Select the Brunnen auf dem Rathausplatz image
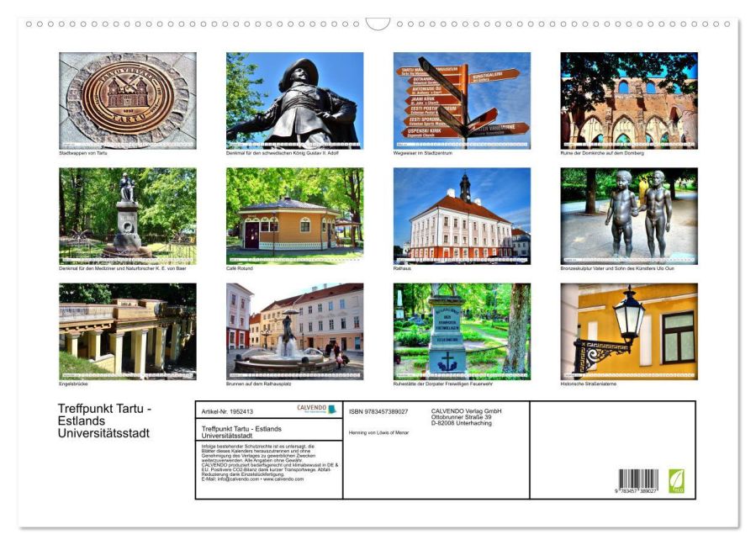This screenshot has width=756, height=545. 294,331
